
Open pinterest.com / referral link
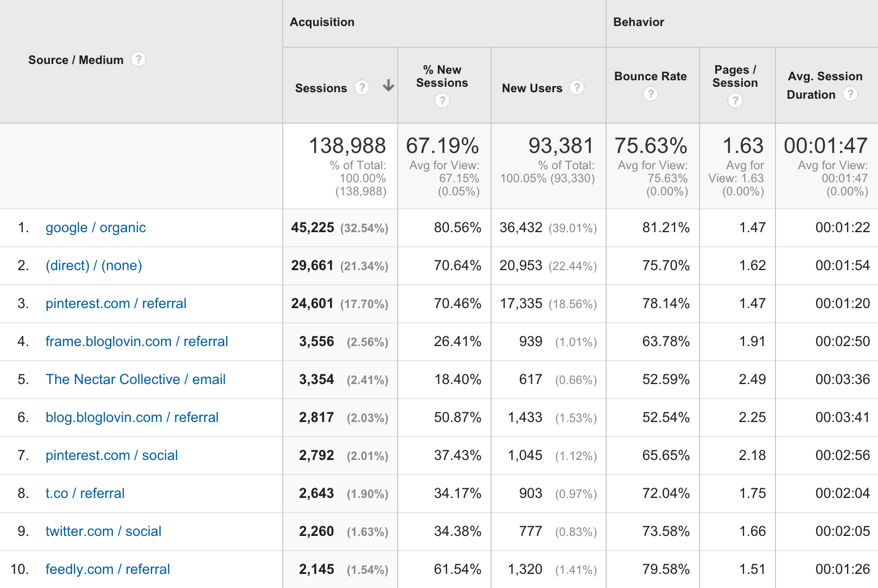pyautogui.click(x=116, y=303)
